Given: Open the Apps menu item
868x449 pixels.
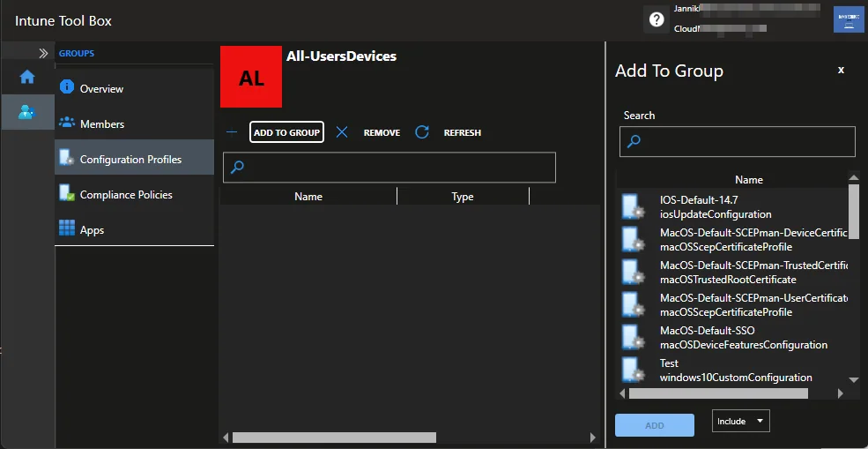Looking at the screenshot, I should point(135,230).
